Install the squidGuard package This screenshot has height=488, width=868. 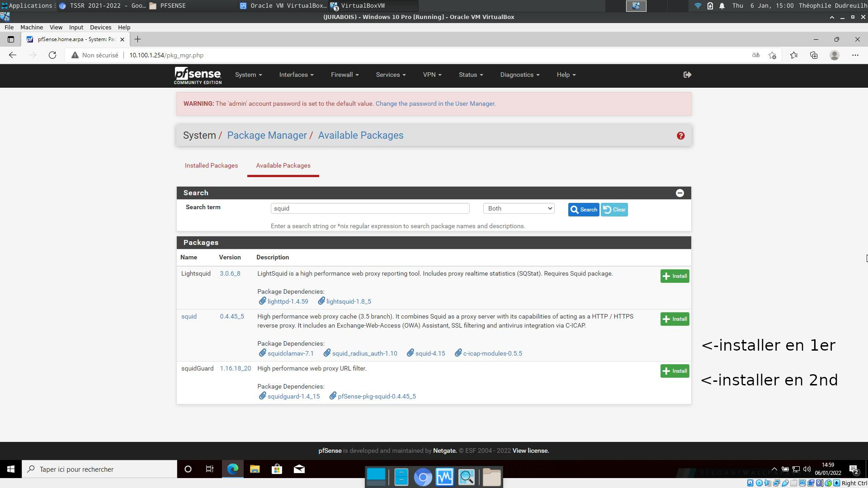(x=675, y=371)
